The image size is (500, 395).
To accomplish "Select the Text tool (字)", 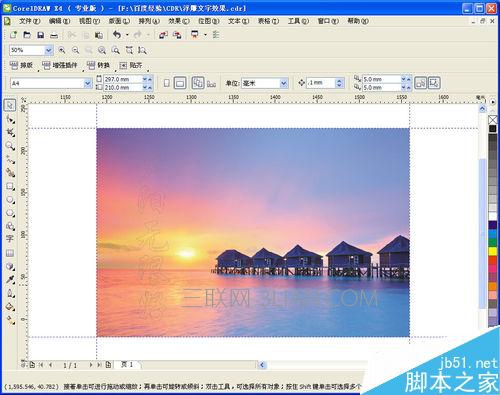I will point(10,239).
